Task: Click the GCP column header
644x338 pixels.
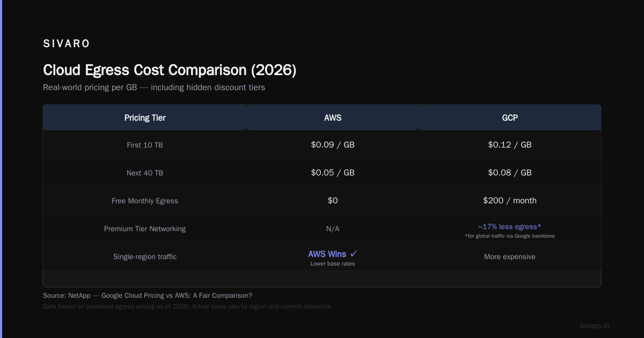Action: pos(510,117)
